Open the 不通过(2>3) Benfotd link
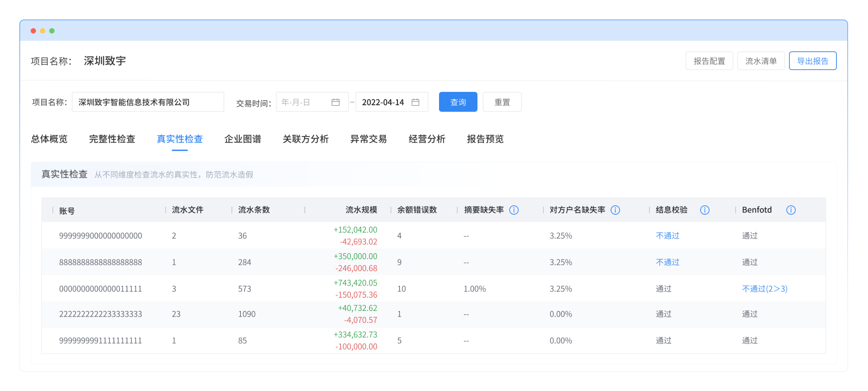This screenshot has width=868, height=391. (x=765, y=289)
